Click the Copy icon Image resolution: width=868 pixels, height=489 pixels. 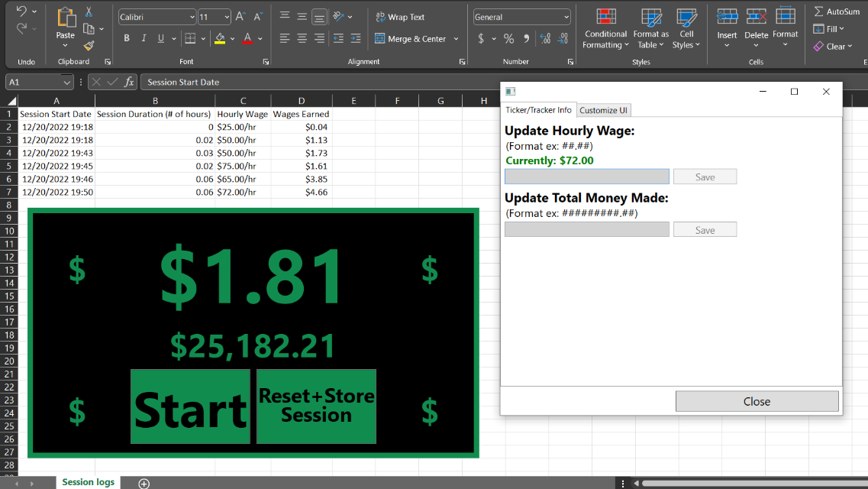coord(89,29)
